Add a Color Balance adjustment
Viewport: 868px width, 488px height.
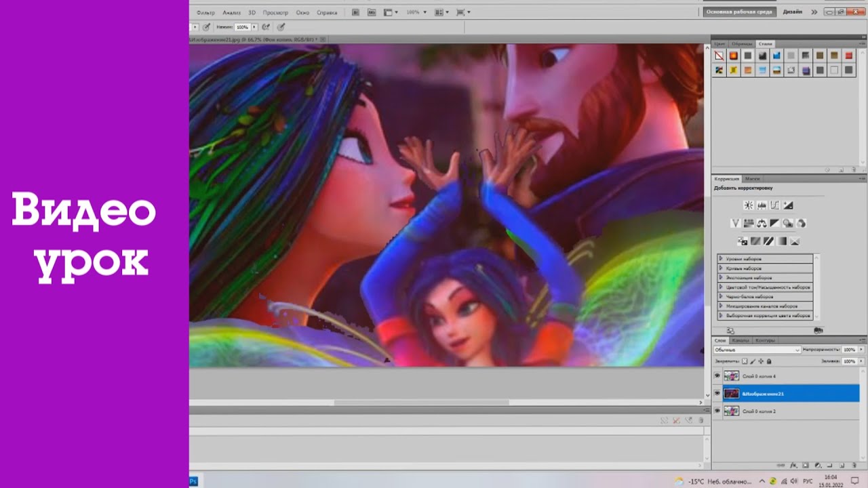click(762, 223)
